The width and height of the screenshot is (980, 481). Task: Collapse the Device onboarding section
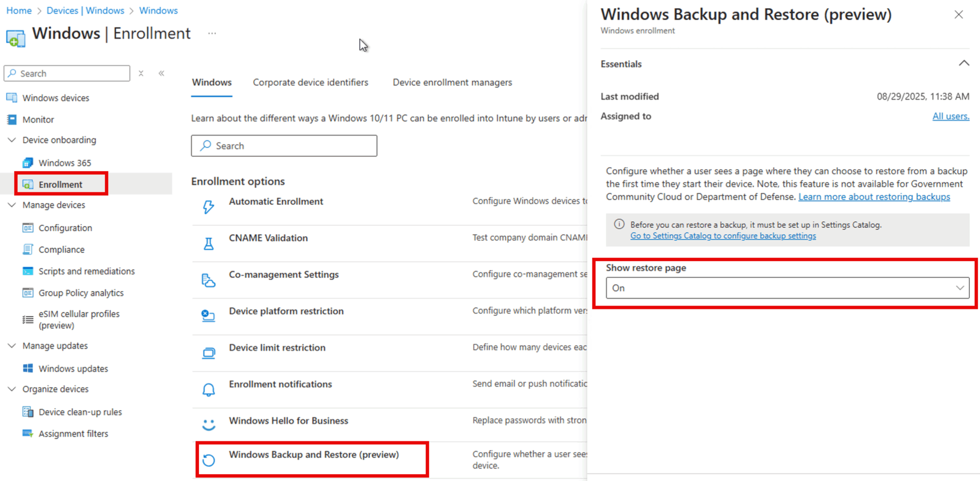(11, 140)
